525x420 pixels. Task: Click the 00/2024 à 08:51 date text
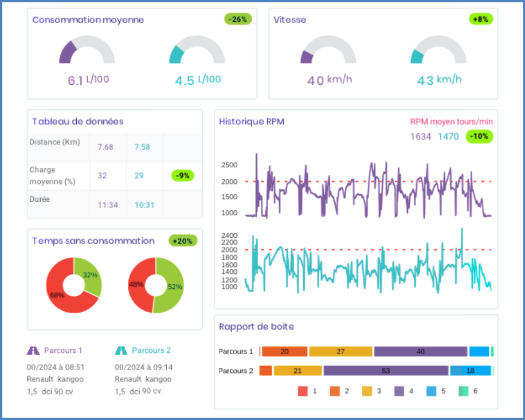click(56, 367)
